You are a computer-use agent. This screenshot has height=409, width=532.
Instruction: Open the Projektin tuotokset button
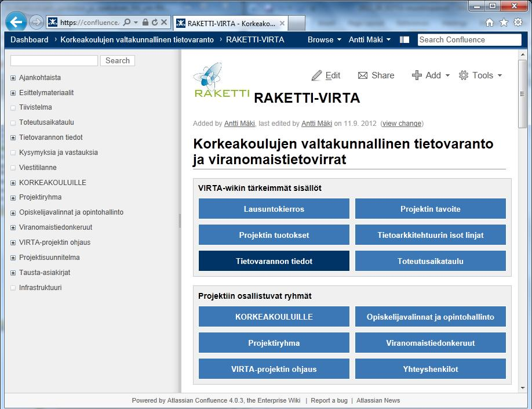click(274, 235)
